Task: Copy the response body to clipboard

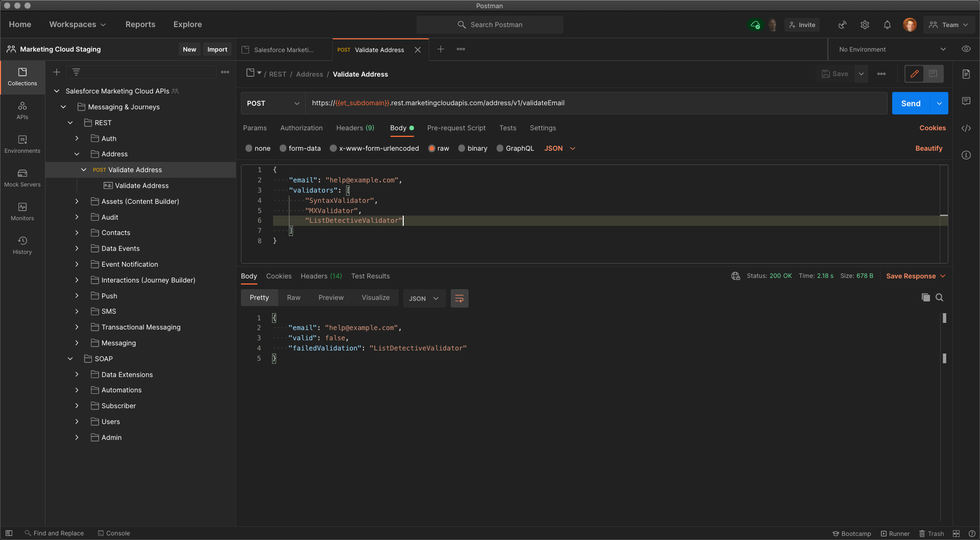Action: (x=925, y=297)
